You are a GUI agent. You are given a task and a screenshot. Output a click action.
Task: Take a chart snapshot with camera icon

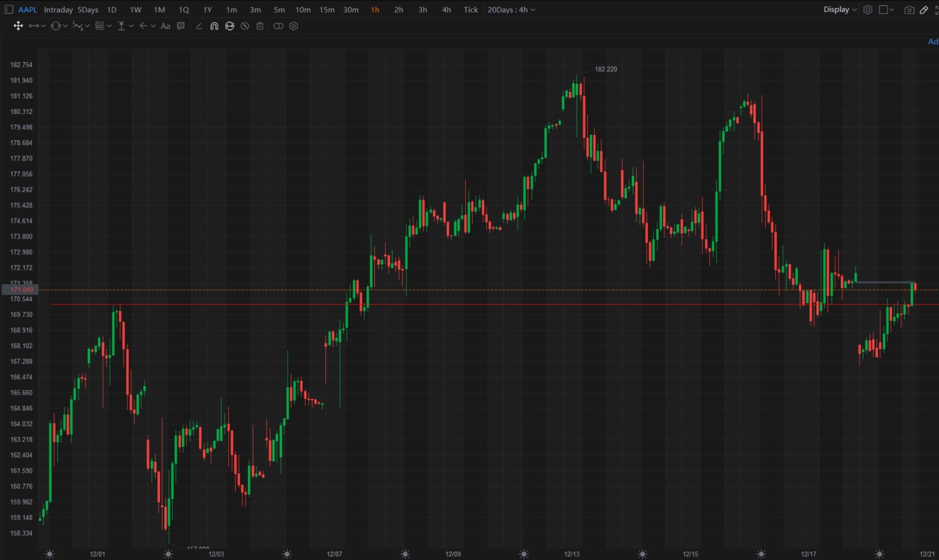909,10
